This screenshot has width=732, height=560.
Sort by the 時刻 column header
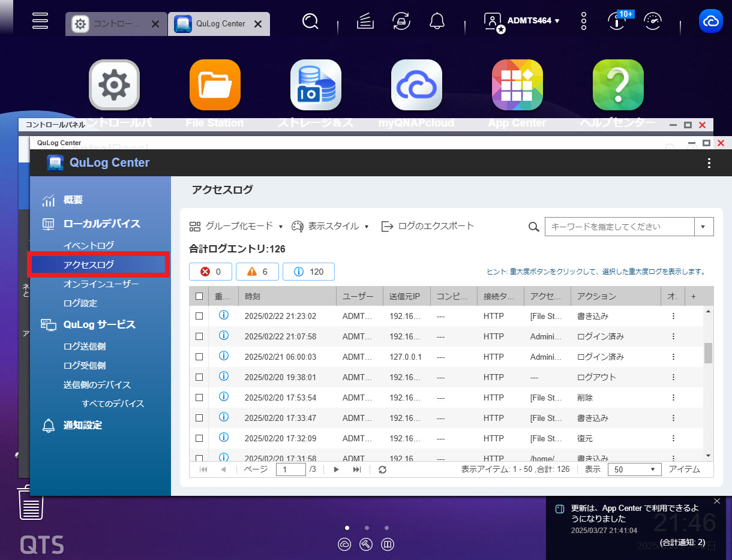pyautogui.click(x=287, y=296)
